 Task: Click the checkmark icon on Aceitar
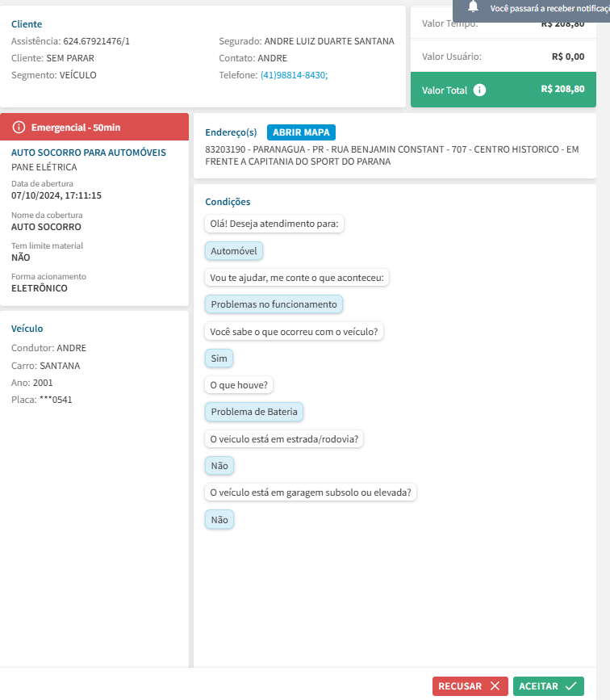(570, 686)
